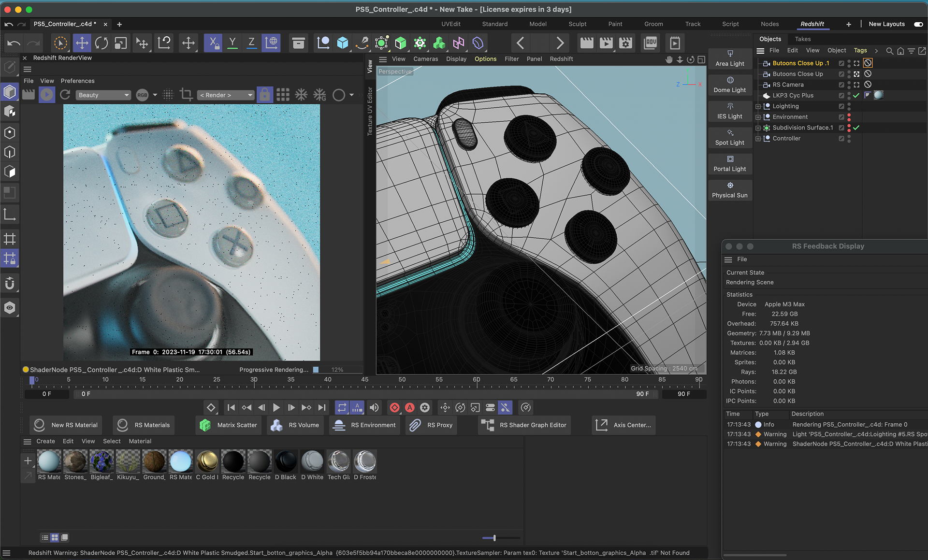Add a Dome Light
The height and width of the screenshot is (560, 928).
[730, 85]
